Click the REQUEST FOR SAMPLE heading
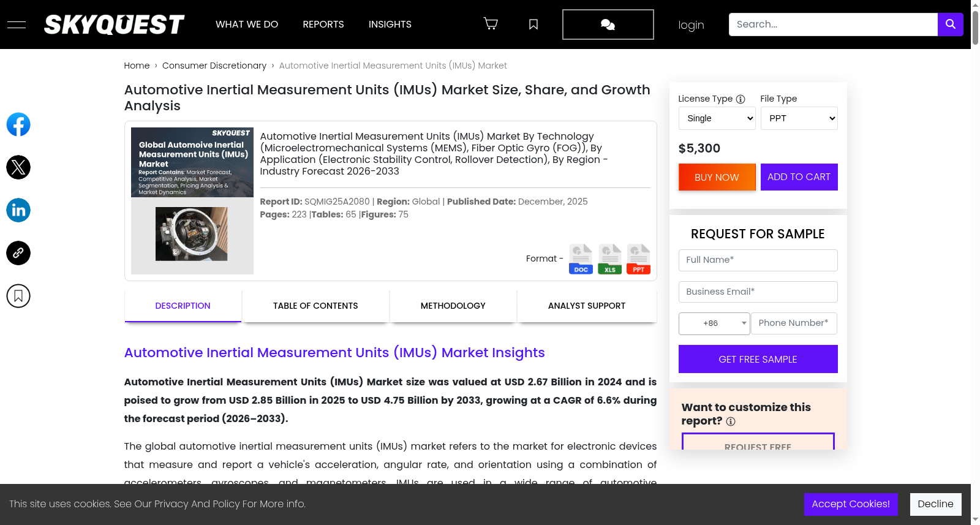Image resolution: width=980 pixels, height=525 pixels. coord(758,234)
